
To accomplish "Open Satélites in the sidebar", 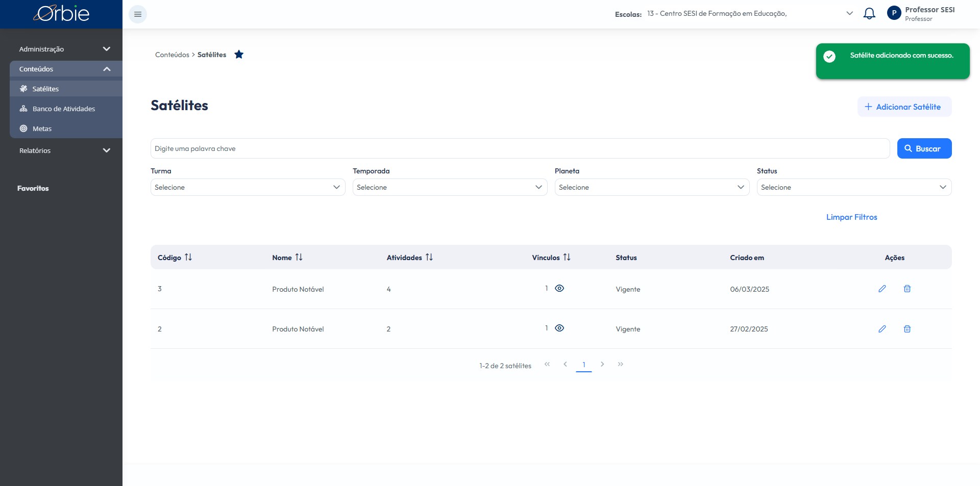I will [66, 89].
